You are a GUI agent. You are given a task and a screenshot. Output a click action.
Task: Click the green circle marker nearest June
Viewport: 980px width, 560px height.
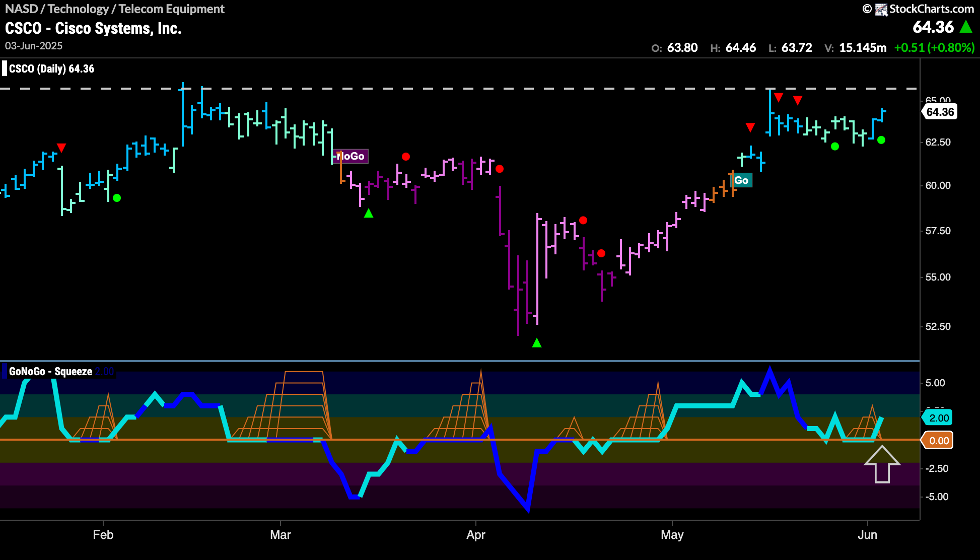pos(881,140)
